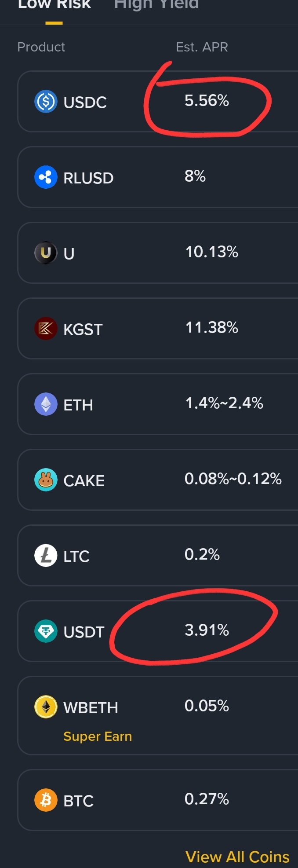
Task: Select the CAKE 0.08%~0.12% row
Action: tap(158, 480)
